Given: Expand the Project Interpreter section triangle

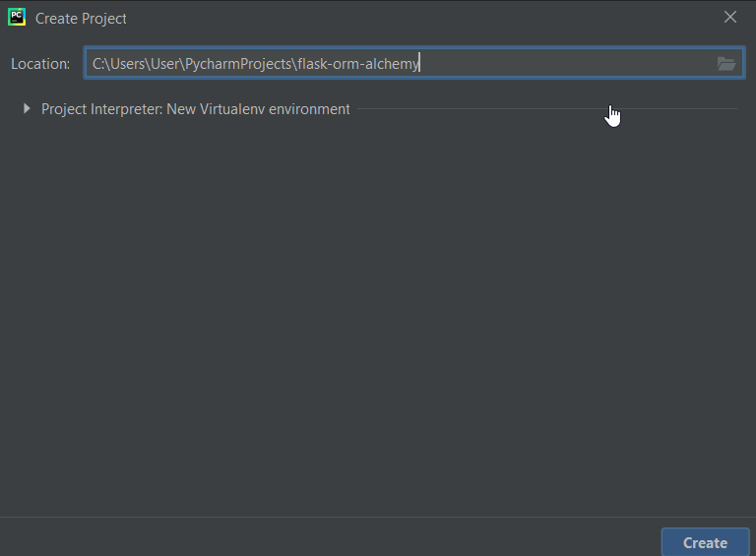Looking at the screenshot, I should 27,109.
